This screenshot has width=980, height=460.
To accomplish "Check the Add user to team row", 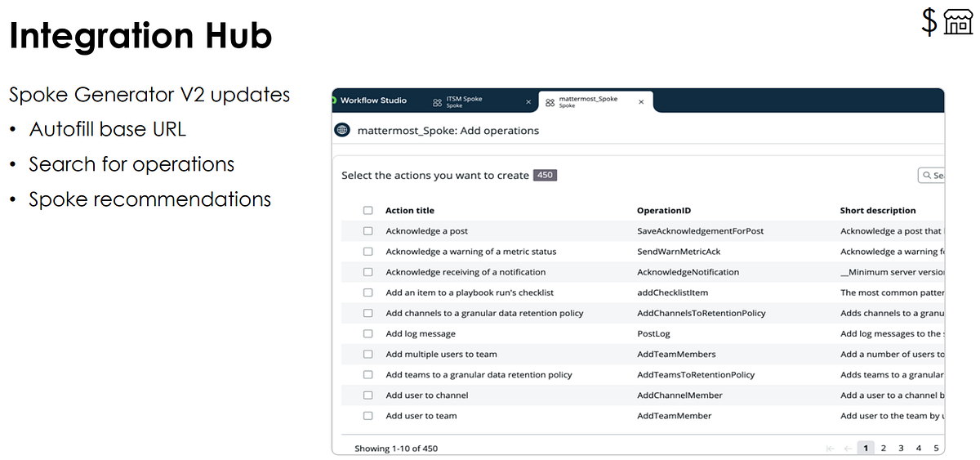I will (368, 416).
